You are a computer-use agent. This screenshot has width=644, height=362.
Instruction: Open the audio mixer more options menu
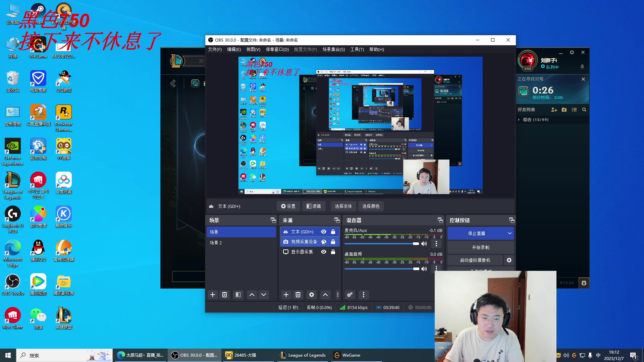click(364, 295)
